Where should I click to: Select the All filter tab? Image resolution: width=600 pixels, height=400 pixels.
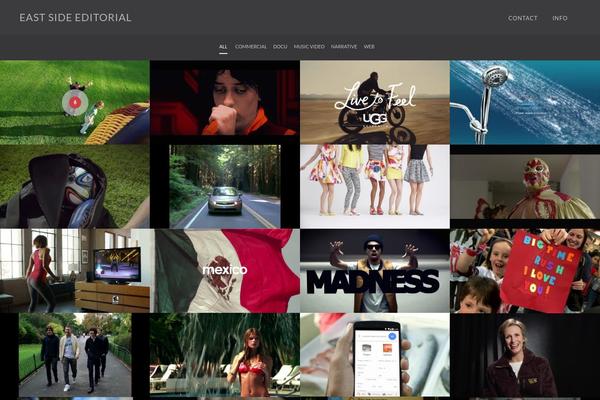223,46
